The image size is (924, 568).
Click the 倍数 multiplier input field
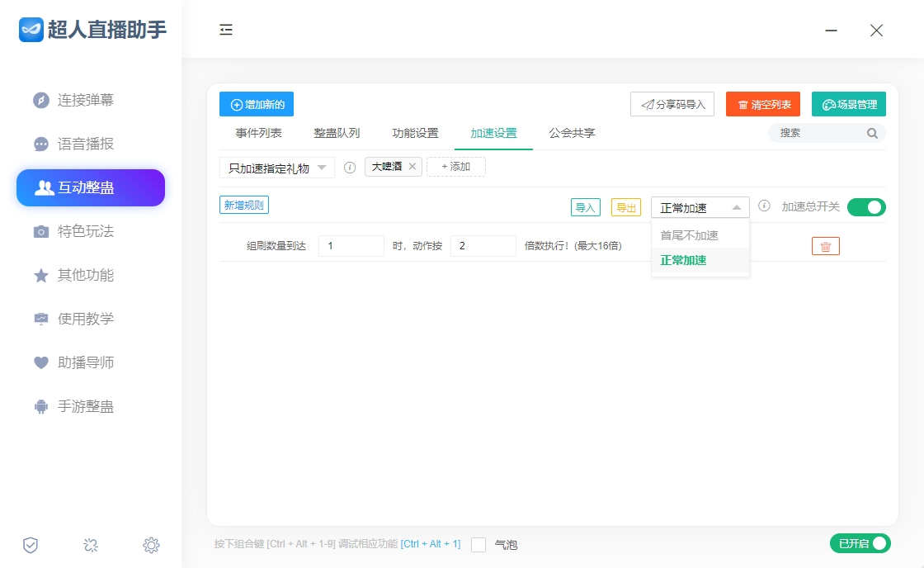click(x=483, y=246)
